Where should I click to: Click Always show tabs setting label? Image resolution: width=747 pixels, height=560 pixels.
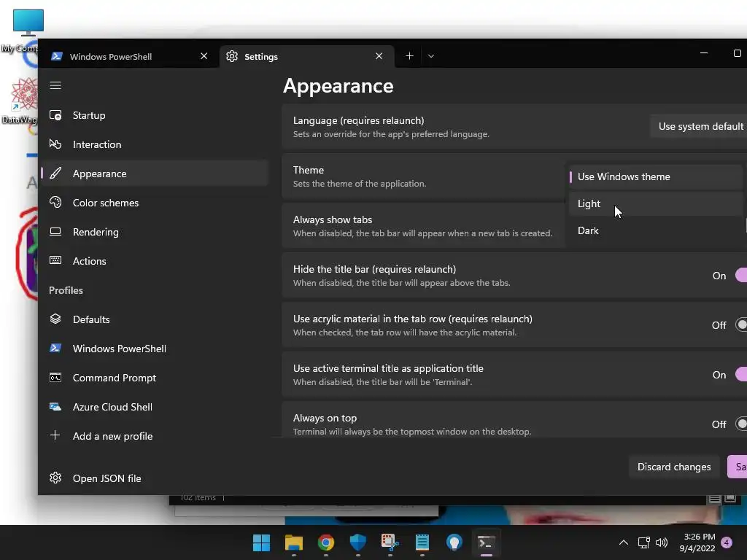click(333, 219)
